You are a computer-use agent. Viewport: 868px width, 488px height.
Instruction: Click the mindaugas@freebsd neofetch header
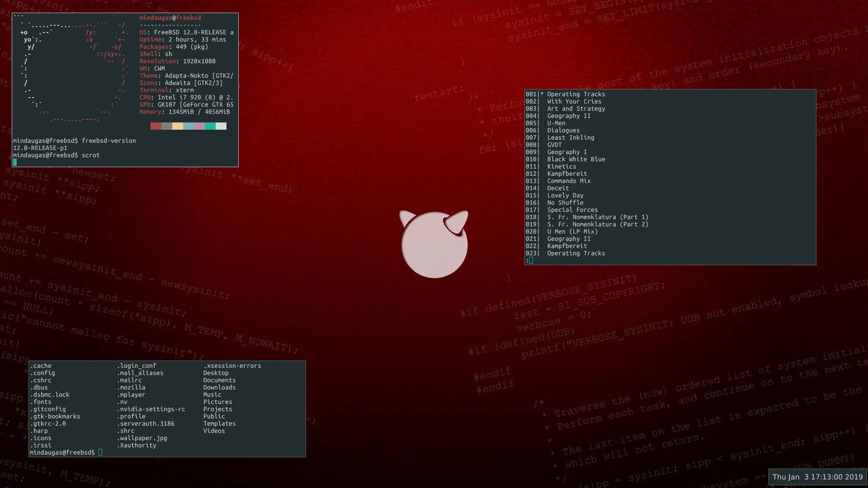click(170, 18)
